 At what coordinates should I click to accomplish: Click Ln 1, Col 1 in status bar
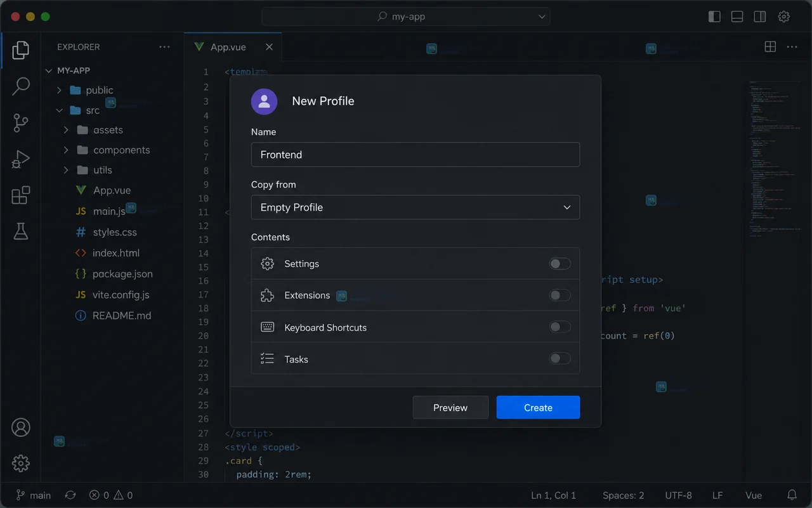click(x=553, y=495)
